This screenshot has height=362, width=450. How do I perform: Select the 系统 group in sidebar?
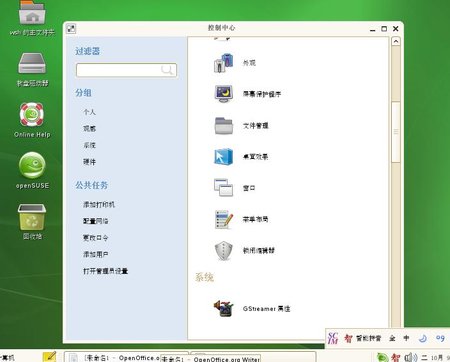coord(89,145)
